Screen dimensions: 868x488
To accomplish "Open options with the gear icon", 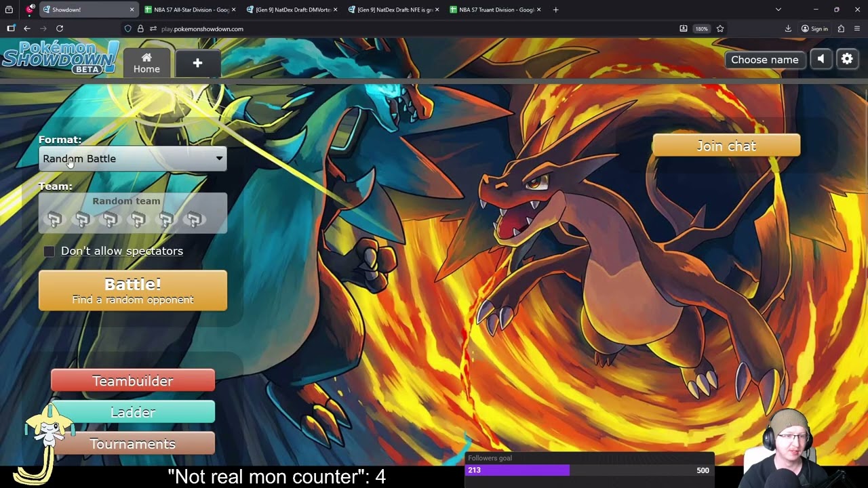I will [847, 60].
